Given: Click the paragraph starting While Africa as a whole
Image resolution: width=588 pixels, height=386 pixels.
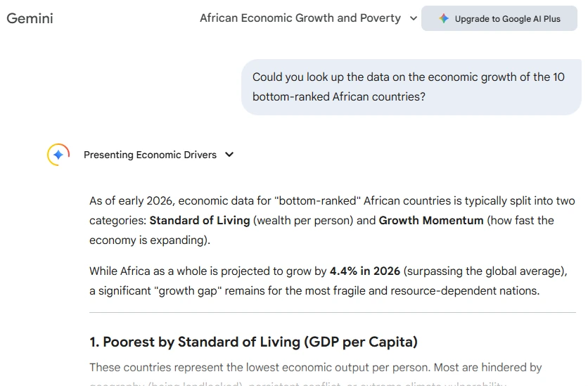Looking at the screenshot, I should point(328,281).
